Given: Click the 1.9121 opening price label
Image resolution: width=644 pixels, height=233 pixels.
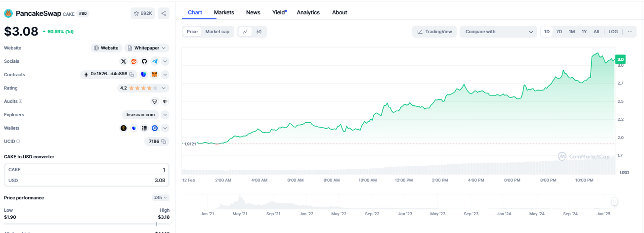Looking at the screenshot, I should click(x=190, y=144).
